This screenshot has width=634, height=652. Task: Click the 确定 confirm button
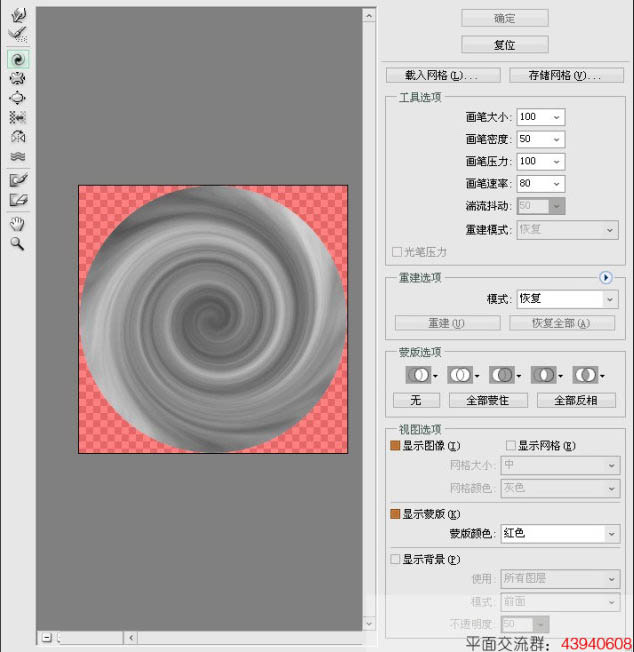click(x=505, y=18)
